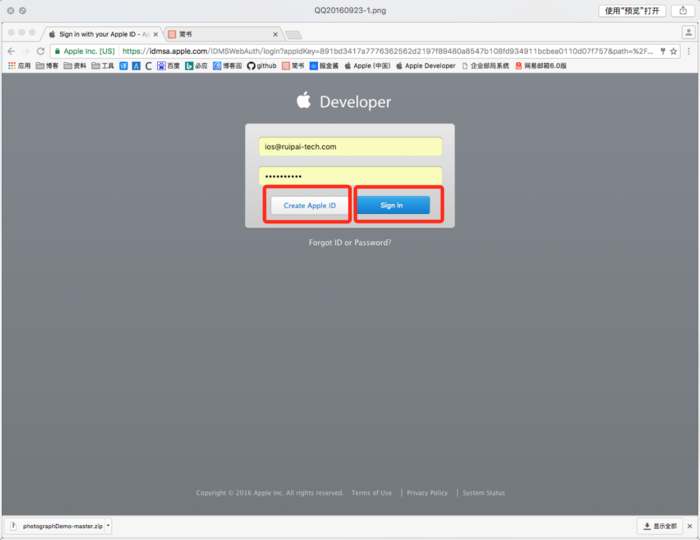Viewport: 700px width, 540px height.
Task: Click the Create Apple ID button
Action: 309,206
